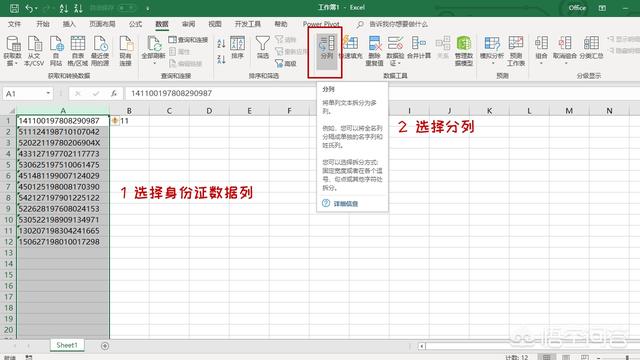The image size is (640, 360).
Task: Select column A header
Action: 63,111
